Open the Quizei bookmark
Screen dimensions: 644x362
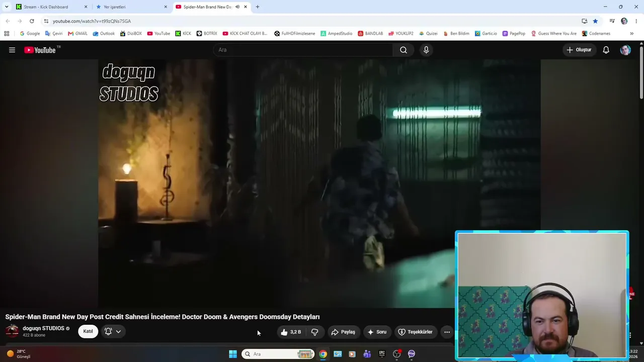[428, 34]
